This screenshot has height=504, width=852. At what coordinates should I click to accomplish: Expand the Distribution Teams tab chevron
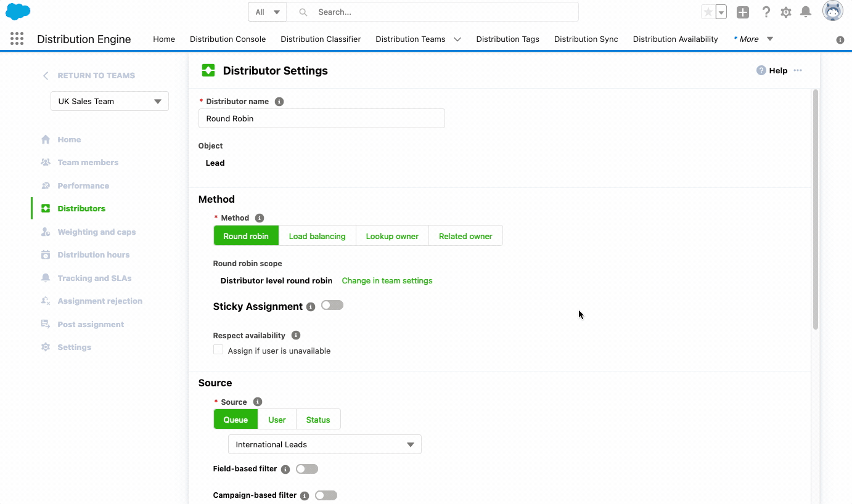click(457, 39)
